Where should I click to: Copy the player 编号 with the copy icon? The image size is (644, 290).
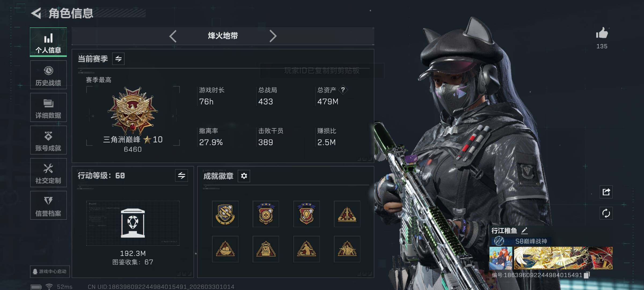[587, 275]
